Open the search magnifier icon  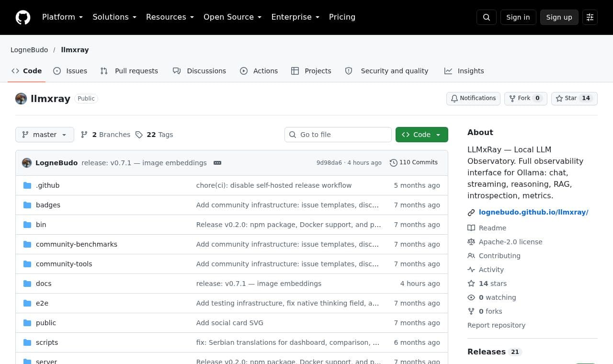click(x=487, y=17)
